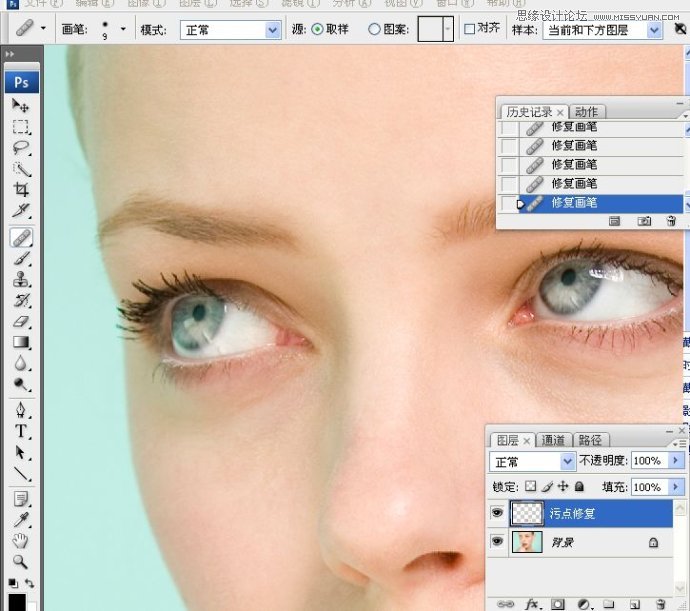The image size is (690, 611).
Task: Select the Zoom magnifier tool
Action: click(x=20, y=562)
